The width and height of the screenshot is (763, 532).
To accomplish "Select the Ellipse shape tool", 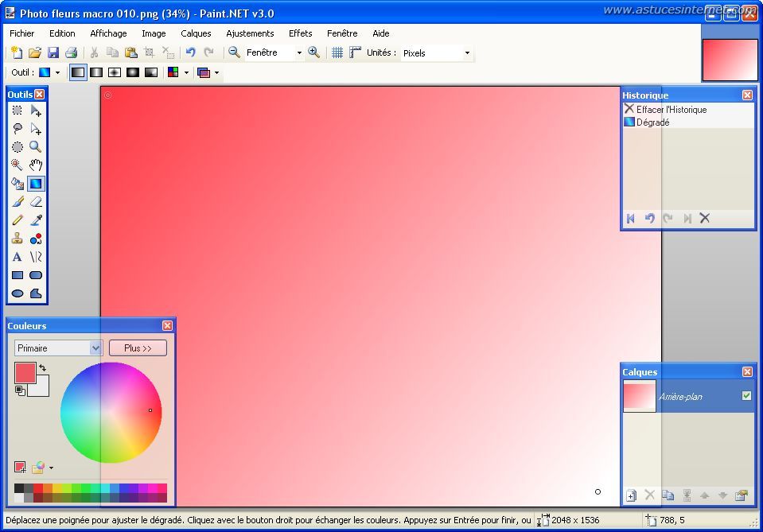I will [x=17, y=293].
